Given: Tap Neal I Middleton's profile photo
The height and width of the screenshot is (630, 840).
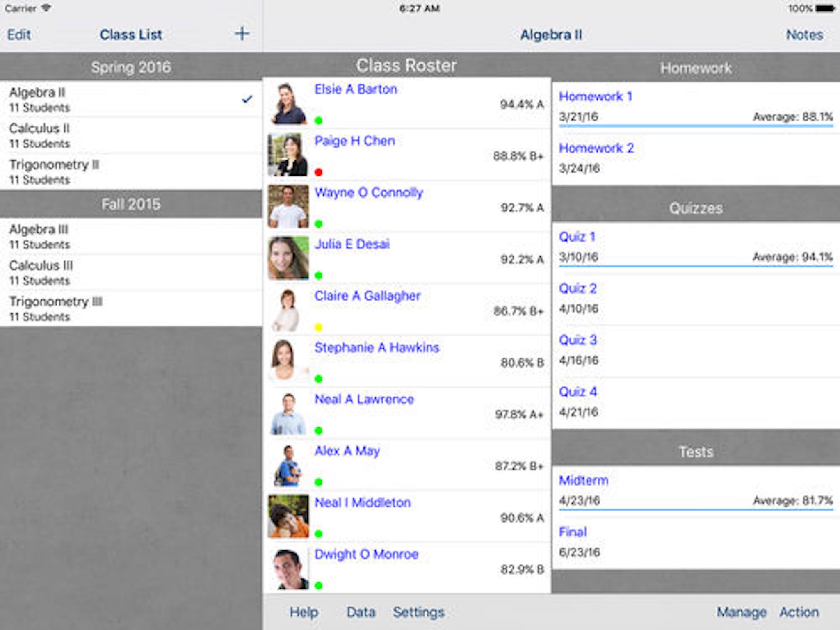Looking at the screenshot, I should [288, 517].
